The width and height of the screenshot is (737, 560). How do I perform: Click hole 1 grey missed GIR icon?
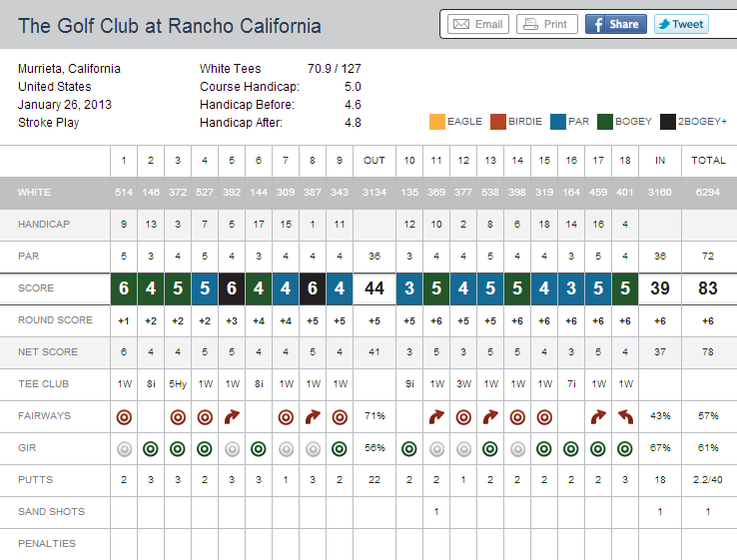click(124, 448)
